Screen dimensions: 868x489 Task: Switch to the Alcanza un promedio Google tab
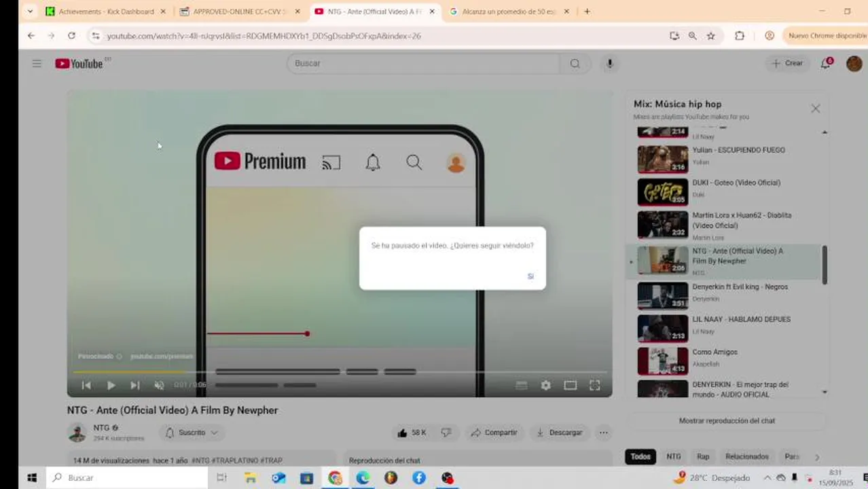pos(509,12)
